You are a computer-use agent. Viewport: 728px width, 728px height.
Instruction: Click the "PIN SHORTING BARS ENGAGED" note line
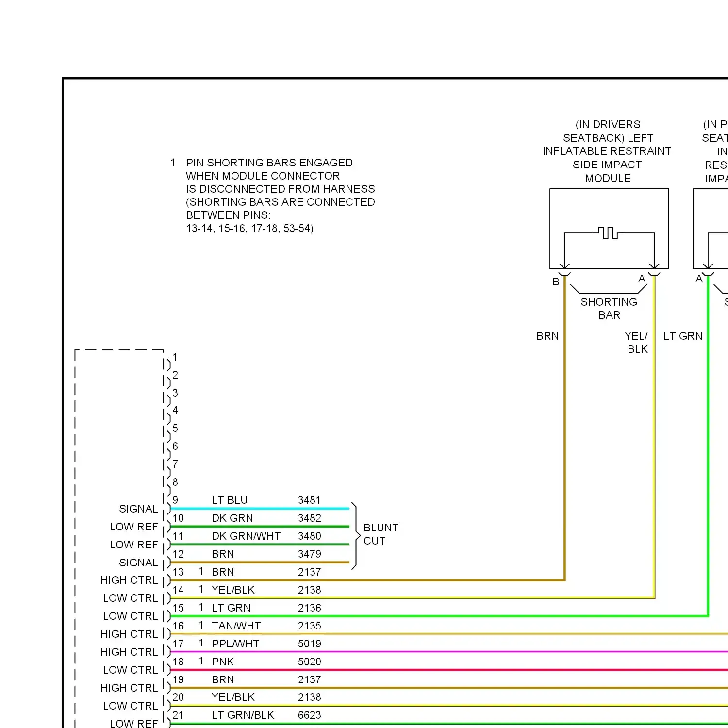(269, 163)
